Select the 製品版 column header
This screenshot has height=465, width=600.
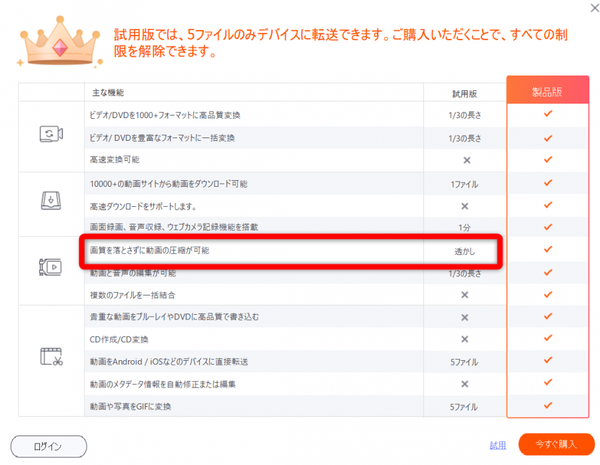click(548, 92)
